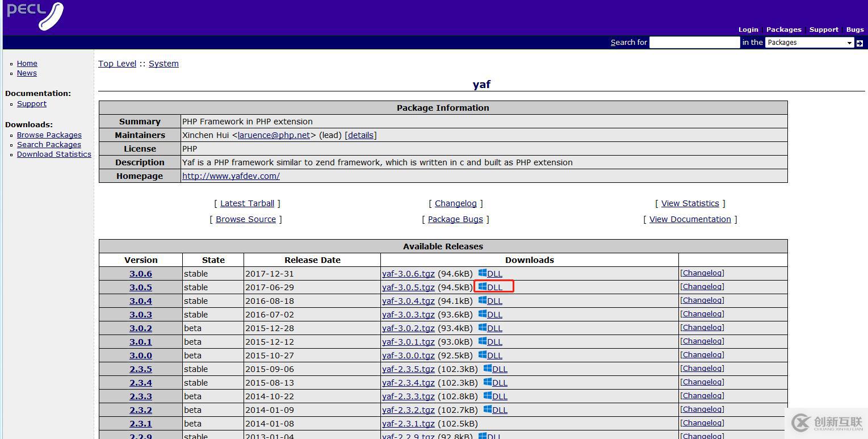Viewport: 868px width, 439px height.
Task: Click Windows DLL icon for yaf-2.3.2
Action: coord(488,409)
